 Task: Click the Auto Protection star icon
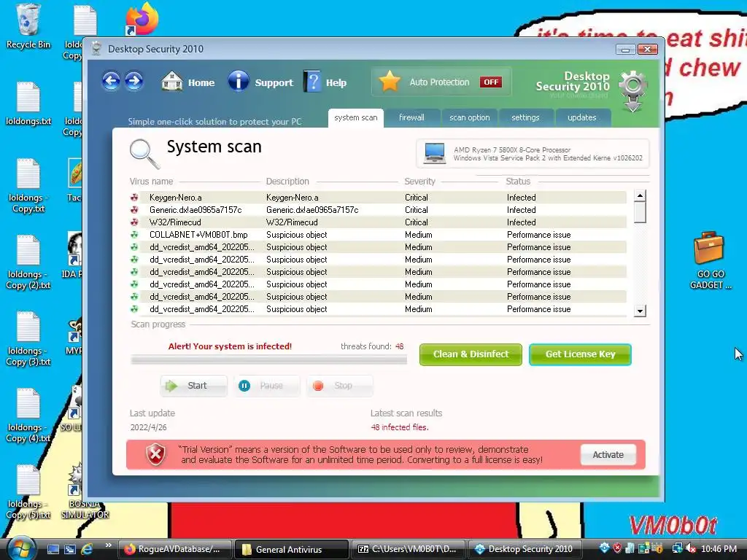tap(390, 82)
